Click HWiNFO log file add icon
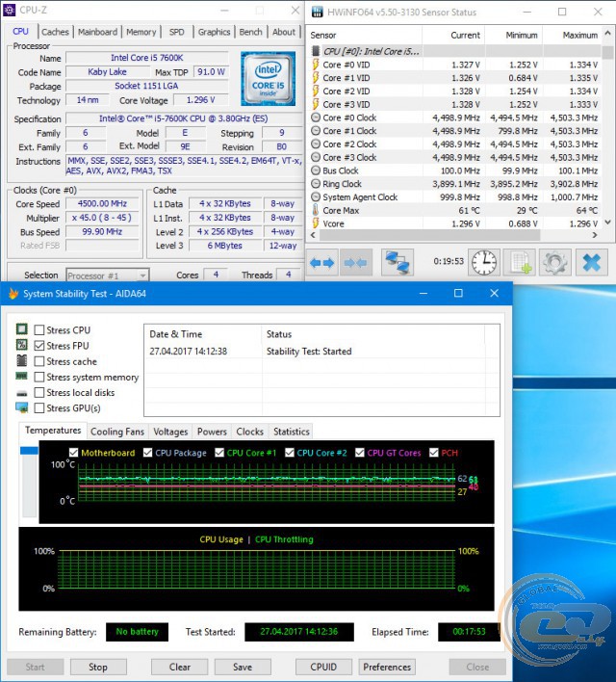This screenshot has width=616, height=682. click(x=520, y=263)
